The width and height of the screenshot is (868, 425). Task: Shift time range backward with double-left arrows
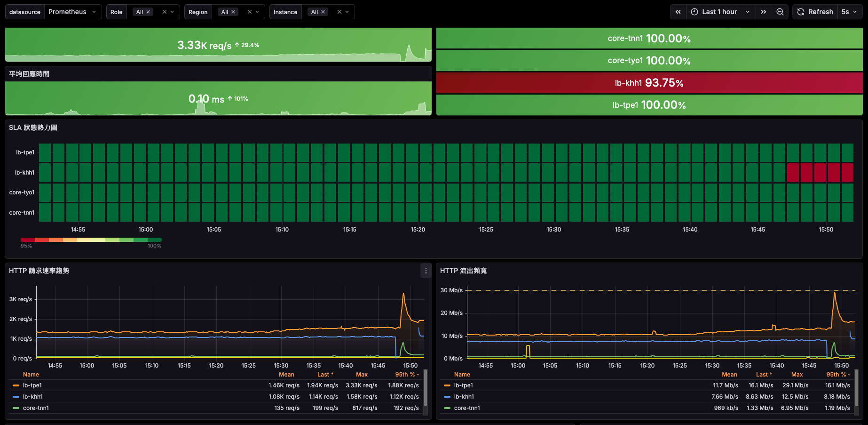(678, 12)
